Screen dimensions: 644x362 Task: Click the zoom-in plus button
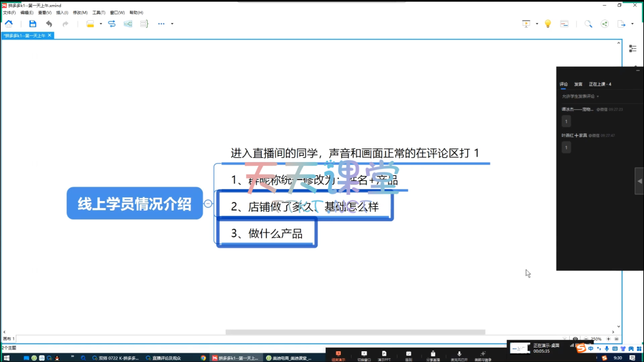(x=608, y=339)
